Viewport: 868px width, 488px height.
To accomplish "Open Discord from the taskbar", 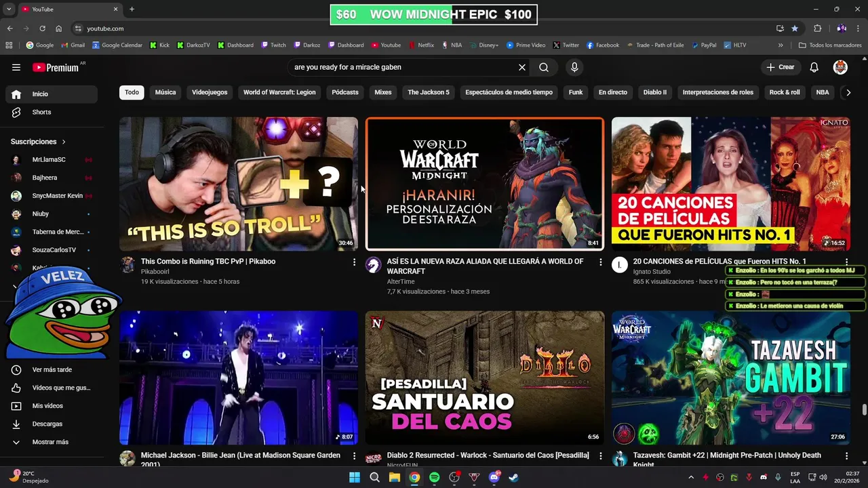I will [494, 477].
